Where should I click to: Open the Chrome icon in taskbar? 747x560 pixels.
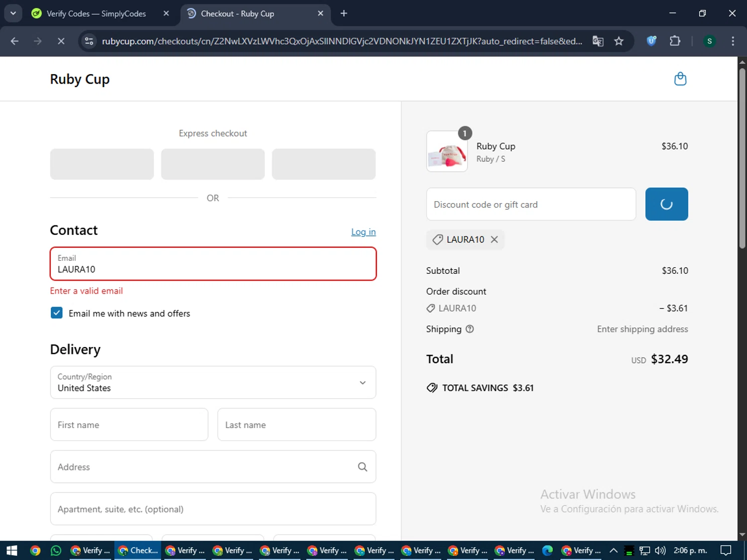click(x=35, y=551)
